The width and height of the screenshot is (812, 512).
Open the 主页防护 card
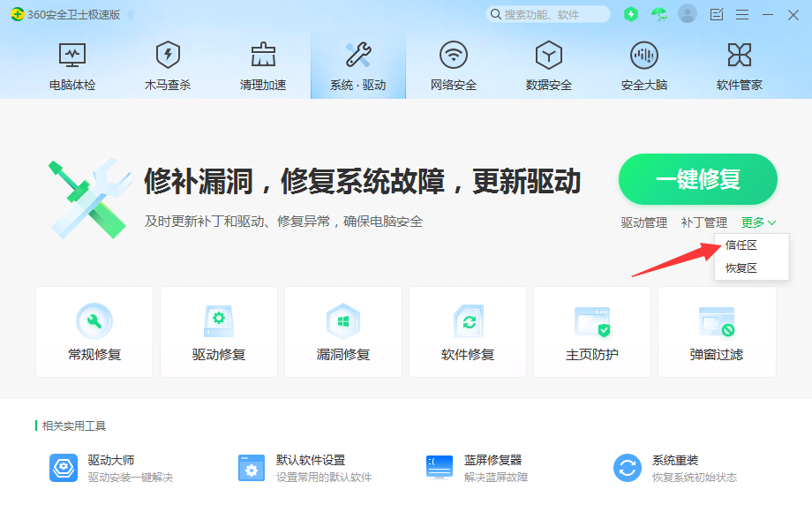592,332
